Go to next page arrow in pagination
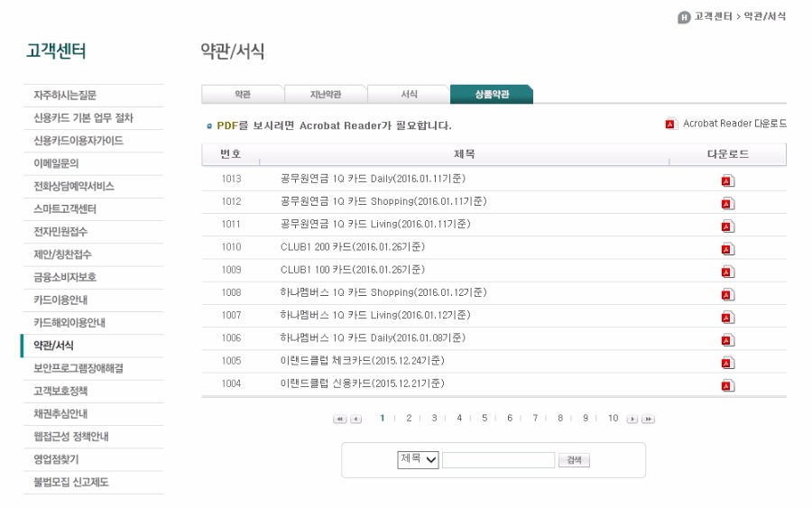Screen dimensions: 812x508 coord(632,420)
